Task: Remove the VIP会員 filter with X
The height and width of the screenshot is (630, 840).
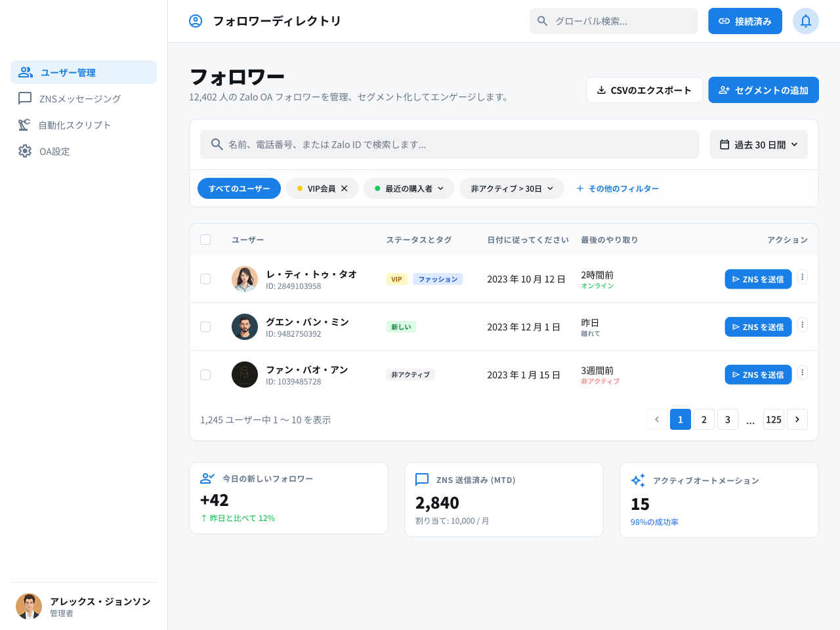Action: click(344, 188)
